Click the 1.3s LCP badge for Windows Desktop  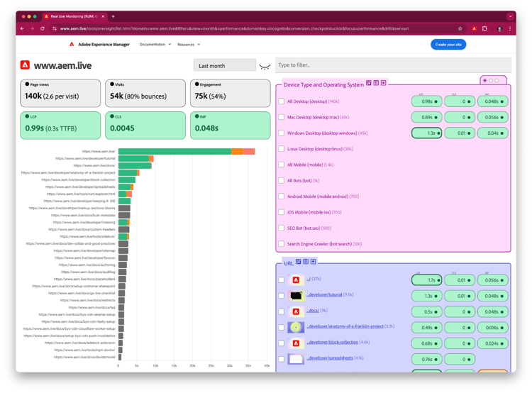tap(426, 133)
